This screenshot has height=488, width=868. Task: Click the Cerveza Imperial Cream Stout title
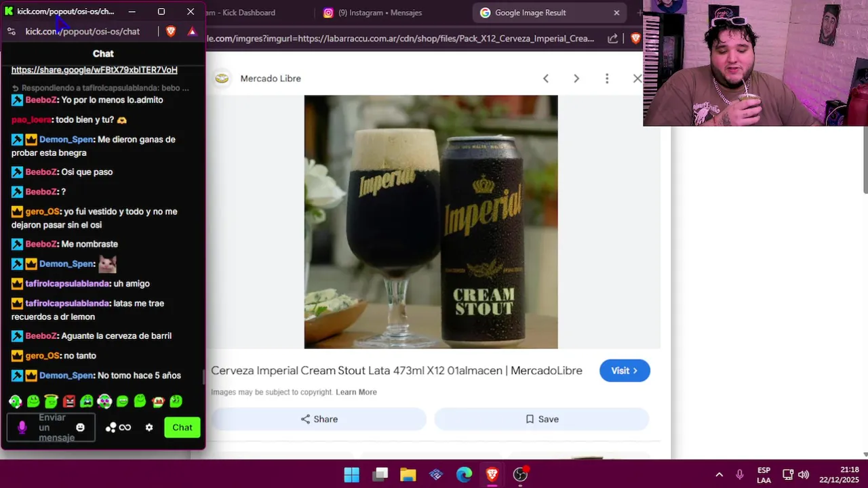point(397,371)
